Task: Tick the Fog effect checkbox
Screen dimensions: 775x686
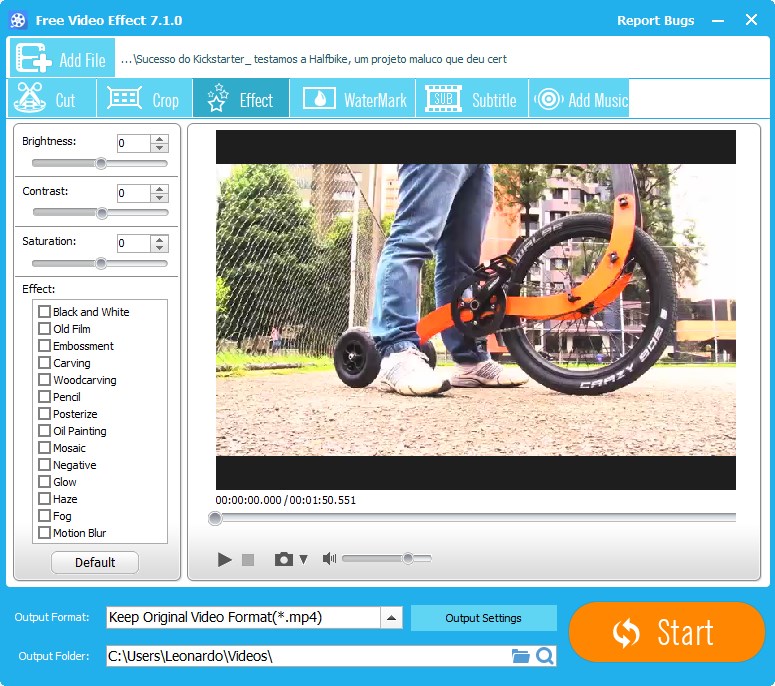Action: coord(44,516)
